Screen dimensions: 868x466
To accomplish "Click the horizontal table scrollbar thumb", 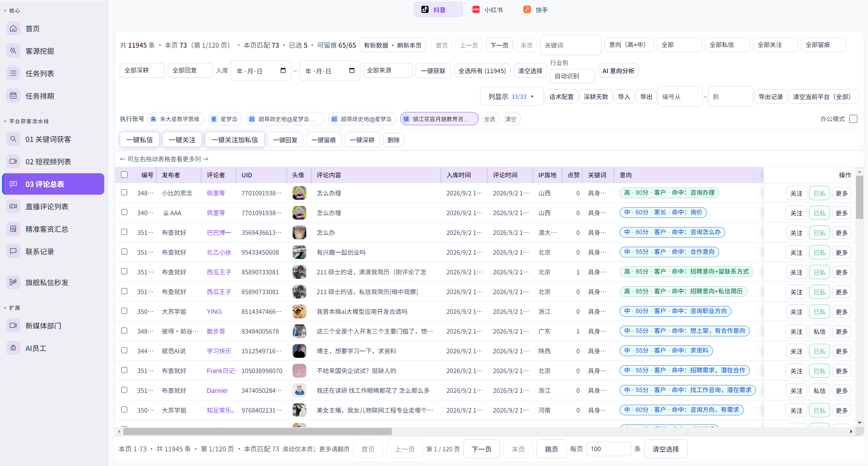I will tap(257, 431).
